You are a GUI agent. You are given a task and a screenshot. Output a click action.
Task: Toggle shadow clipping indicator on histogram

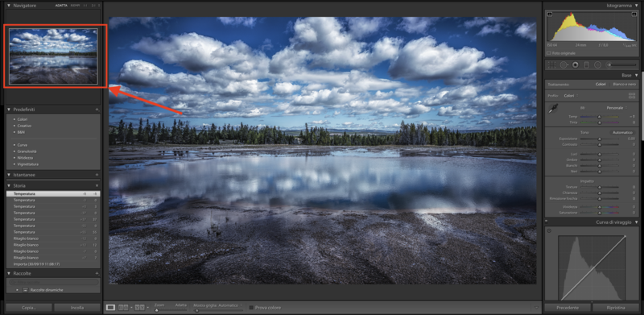coord(550,15)
